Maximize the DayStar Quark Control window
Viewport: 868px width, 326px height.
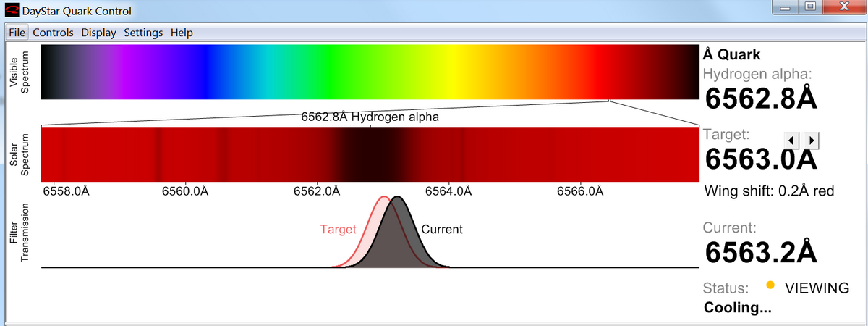811,7
